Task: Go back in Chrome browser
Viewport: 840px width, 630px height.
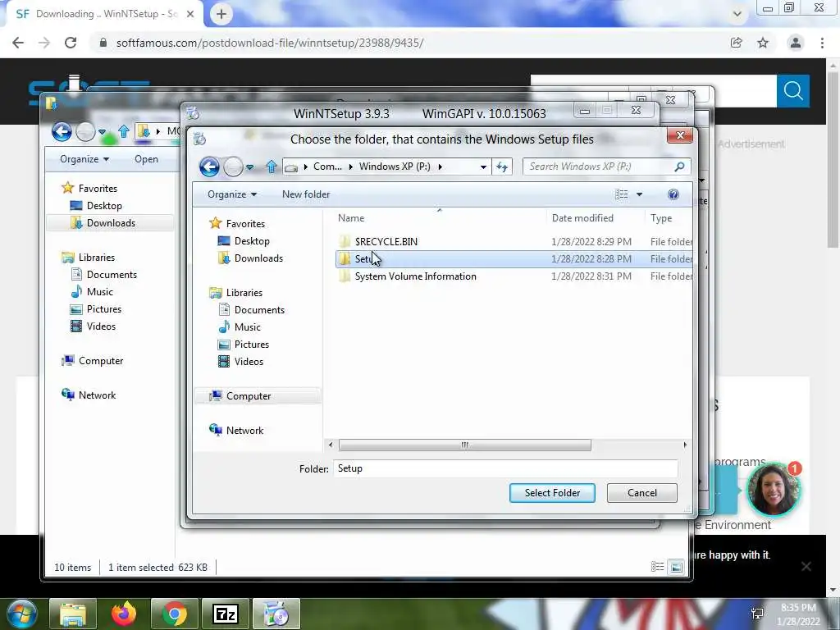Action: click(18, 43)
